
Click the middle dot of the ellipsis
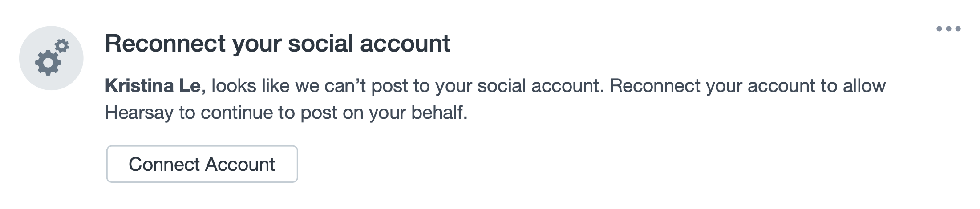click(x=948, y=29)
